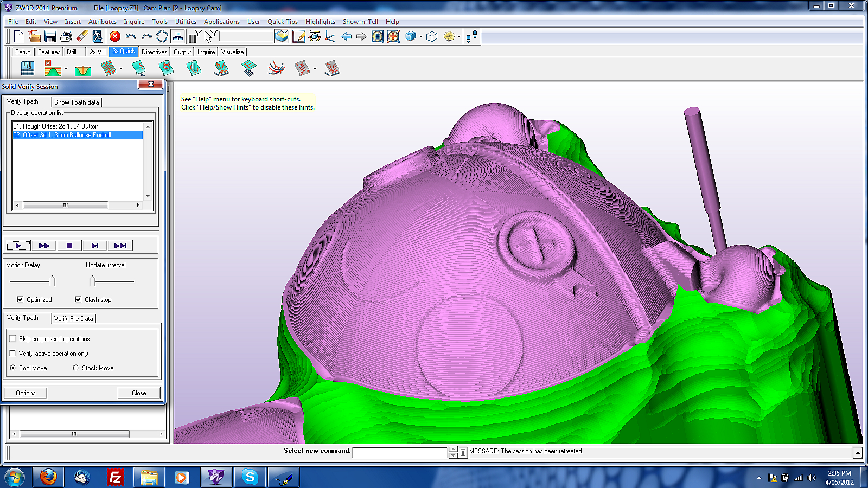Expand dropdown next to gray clip toolpath icon
The image size is (868, 488).
click(x=315, y=69)
